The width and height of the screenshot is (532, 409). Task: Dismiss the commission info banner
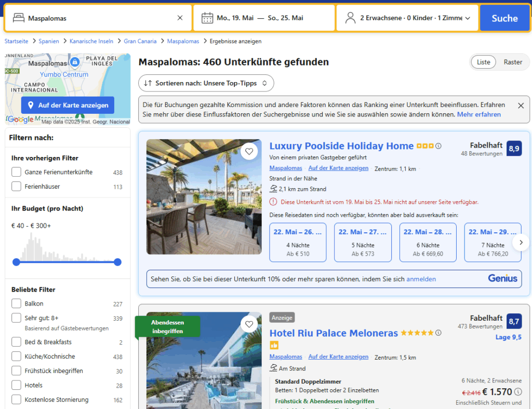pyautogui.click(x=521, y=105)
